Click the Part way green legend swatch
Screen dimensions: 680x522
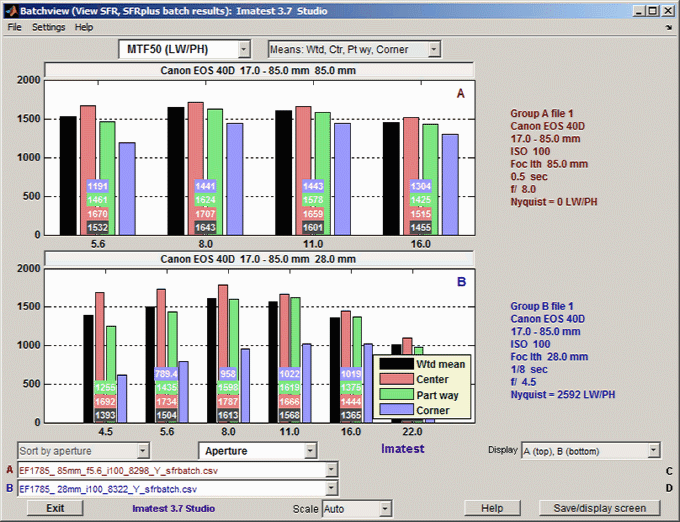coord(396,394)
